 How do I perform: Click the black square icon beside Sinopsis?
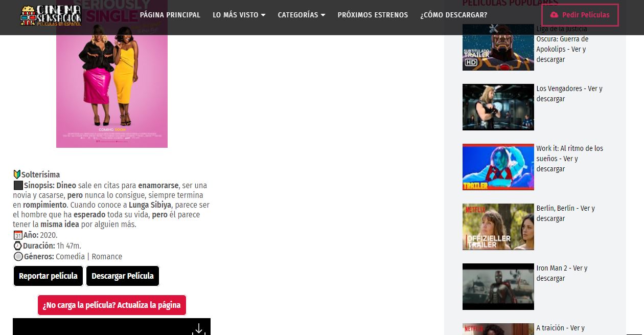(18, 185)
